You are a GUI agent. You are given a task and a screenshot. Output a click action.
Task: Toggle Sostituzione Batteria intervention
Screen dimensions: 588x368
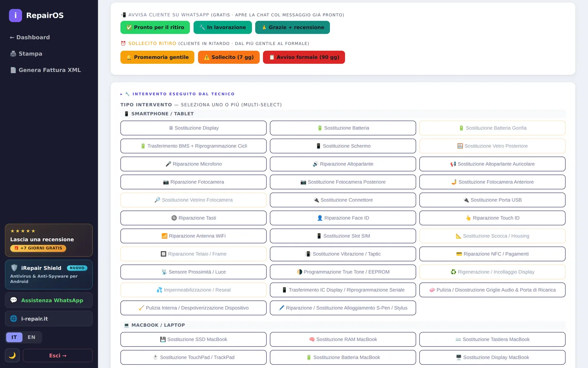pyautogui.click(x=343, y=128)
